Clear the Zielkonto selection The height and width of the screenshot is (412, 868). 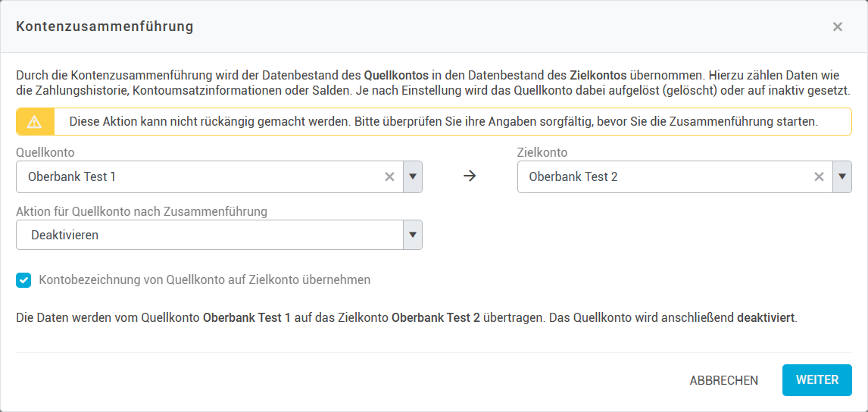pos(819,177)
